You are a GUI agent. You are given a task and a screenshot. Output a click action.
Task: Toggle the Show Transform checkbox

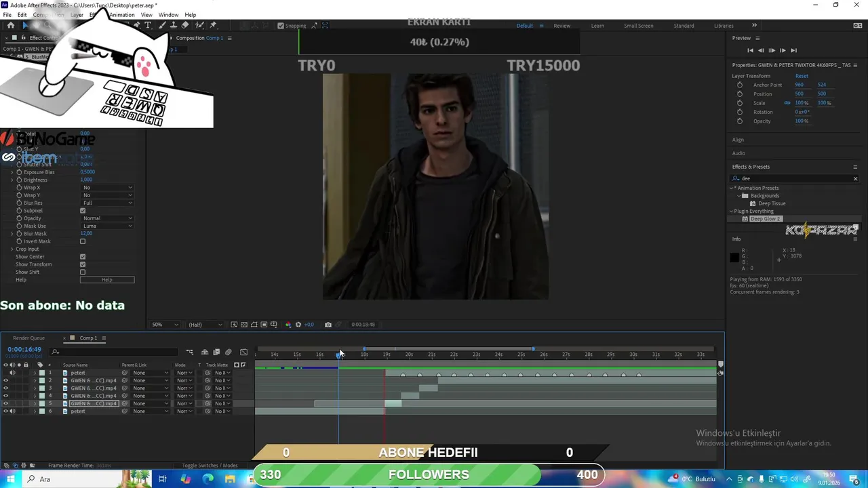tap(83, 264)
